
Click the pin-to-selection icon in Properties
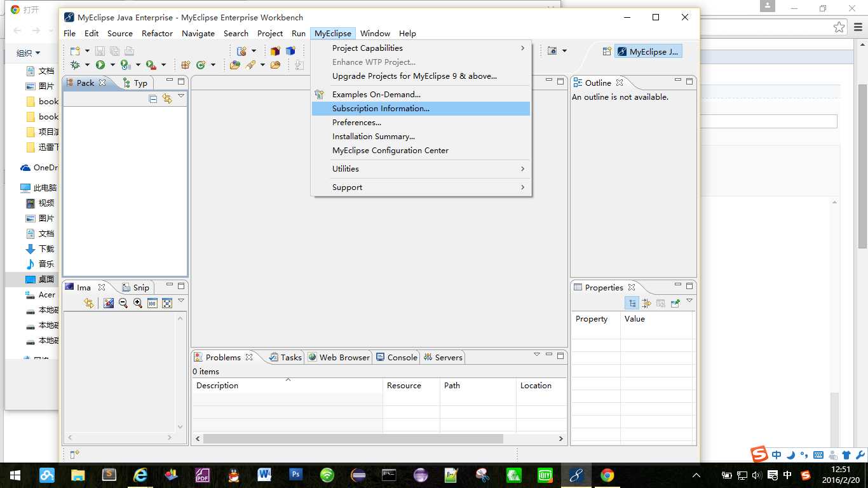675,303
